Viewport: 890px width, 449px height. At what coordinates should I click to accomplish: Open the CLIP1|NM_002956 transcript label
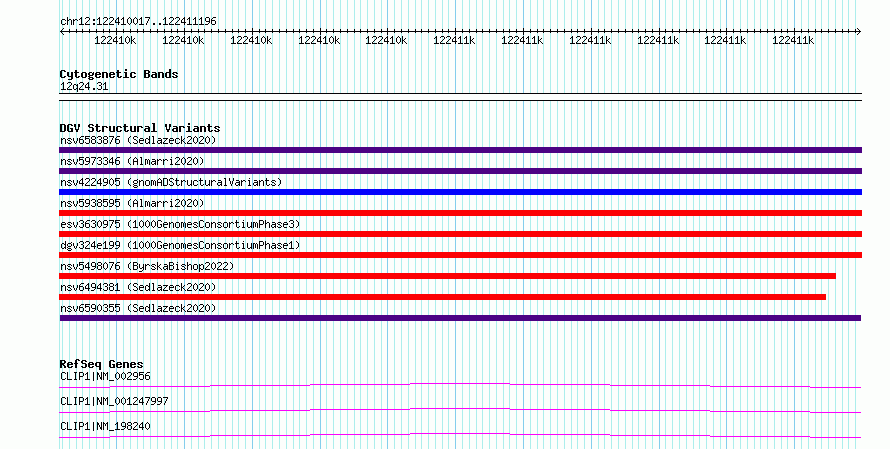point(105,376)
